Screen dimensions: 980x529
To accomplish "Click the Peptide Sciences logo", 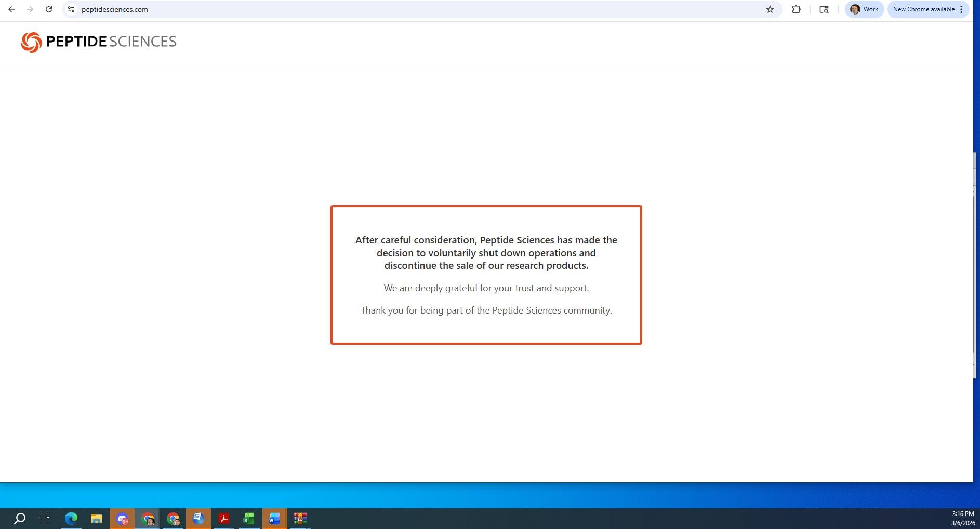I will pos(99,42).
